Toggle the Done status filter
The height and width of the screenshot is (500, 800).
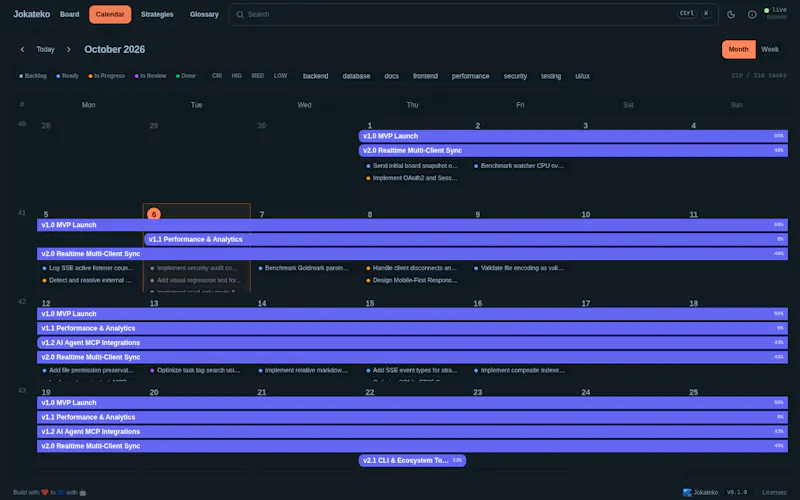click(186, 76)
